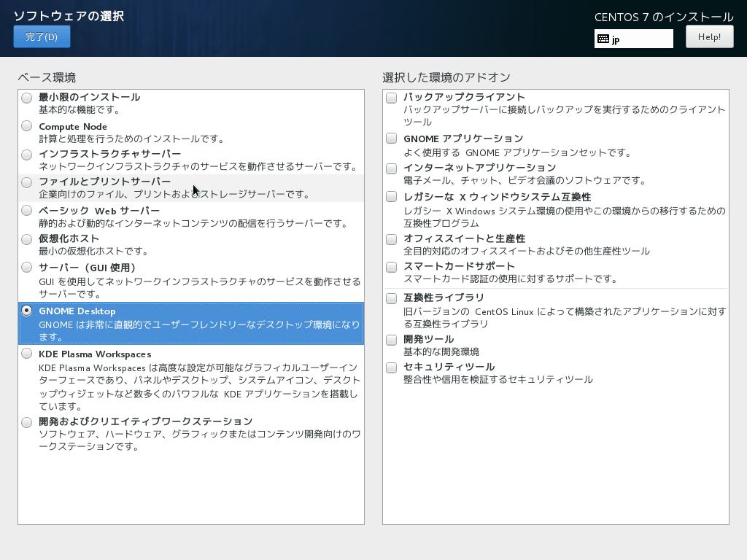Enable オフィススイートと生産性 add-on
747x560 pixels.
391,238
